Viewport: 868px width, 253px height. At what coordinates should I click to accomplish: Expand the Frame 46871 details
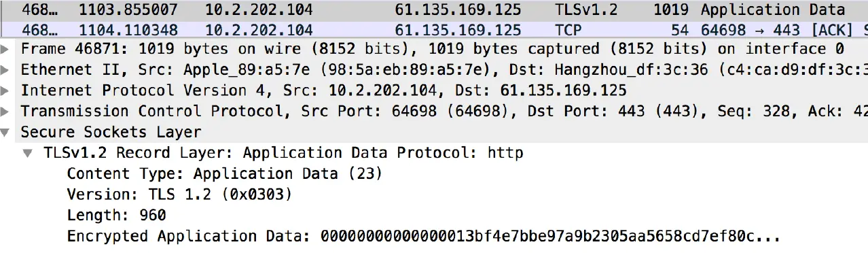(5, 50)
